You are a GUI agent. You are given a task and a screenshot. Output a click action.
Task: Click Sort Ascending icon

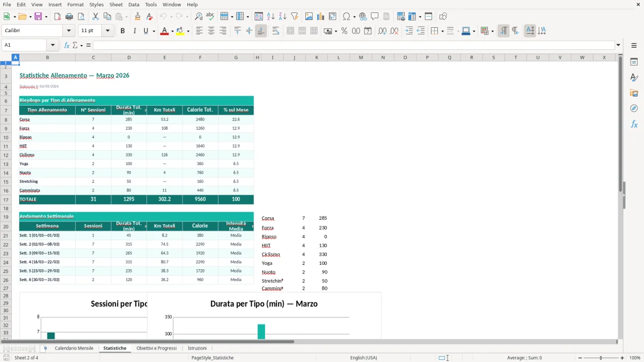[x=271, y=17]
